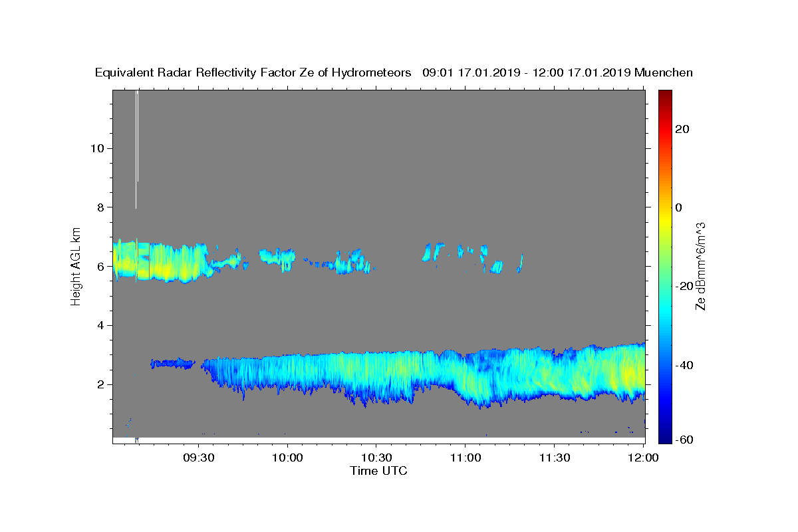Click the thin white vertical line near 10 km

point(136,148)
